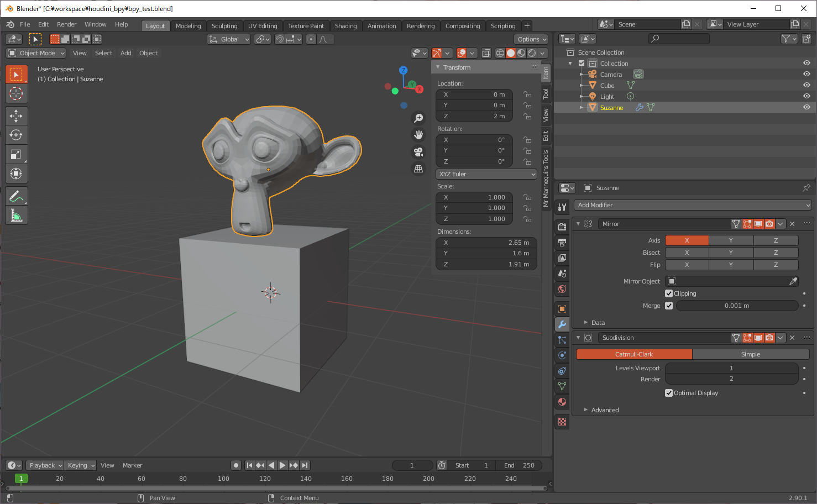Select the Measure tool
Image resolution: width=817 pixels, height=504 pixels.
click(x=16, y=215)
